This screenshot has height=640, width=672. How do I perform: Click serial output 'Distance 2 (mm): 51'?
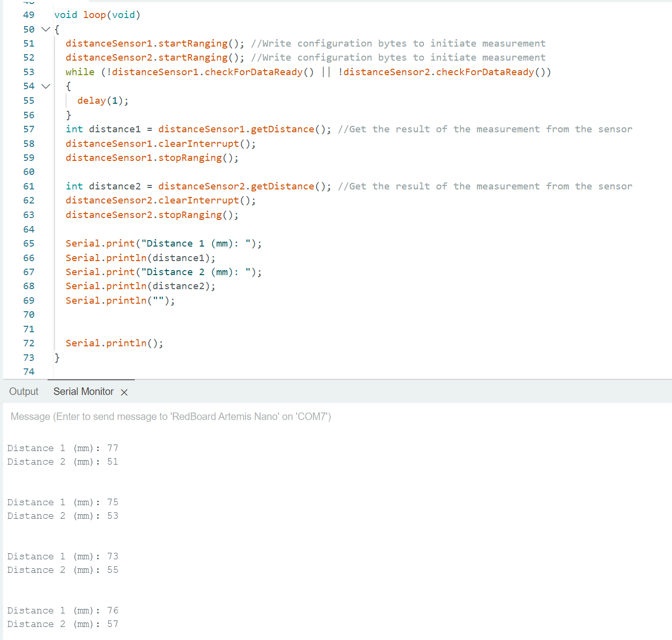(x=63, y=462)
